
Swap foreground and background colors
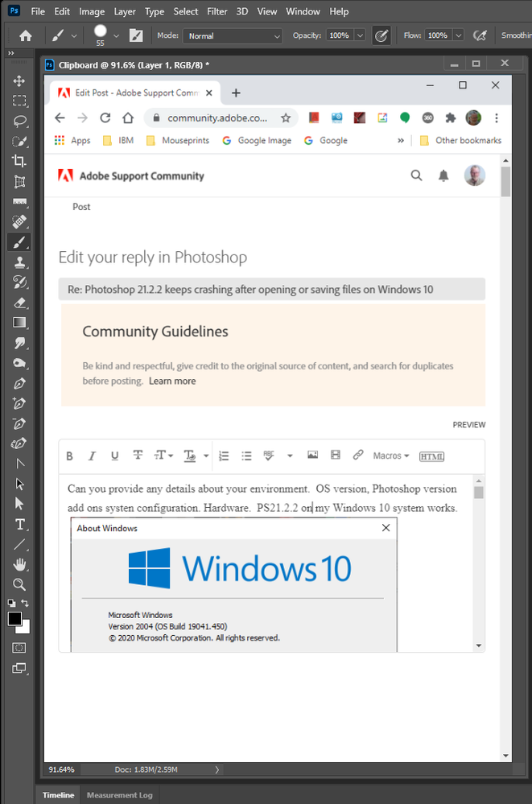point(25,603)
